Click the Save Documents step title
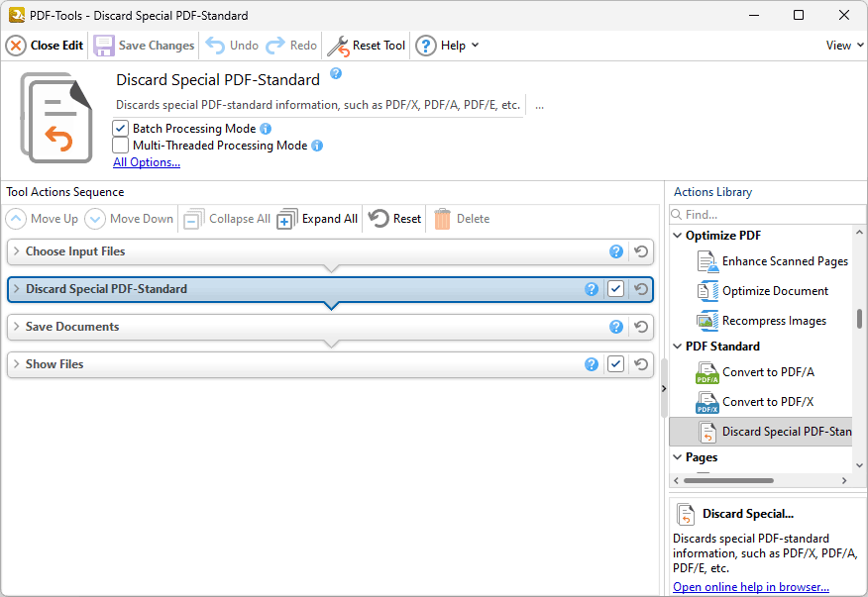Screen dimensions: 868x597 [72, 327]
